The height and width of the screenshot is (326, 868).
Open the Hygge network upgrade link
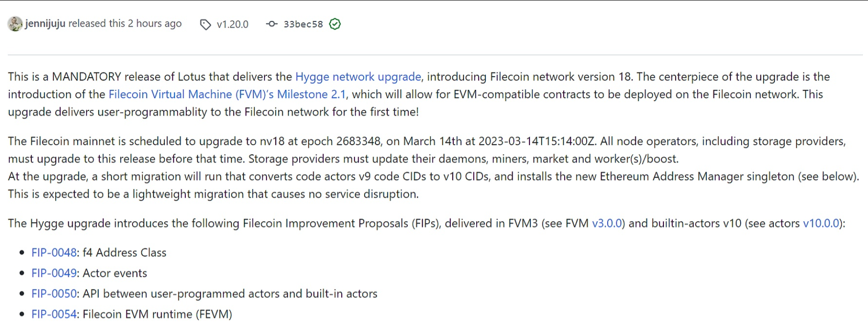click(358, 77)
